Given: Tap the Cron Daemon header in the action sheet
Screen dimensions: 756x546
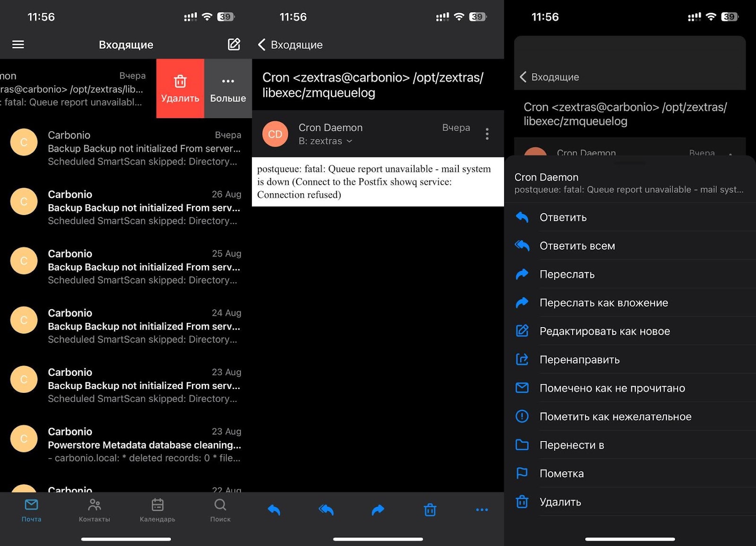Looking at the screenshot, I should (629, 183).
